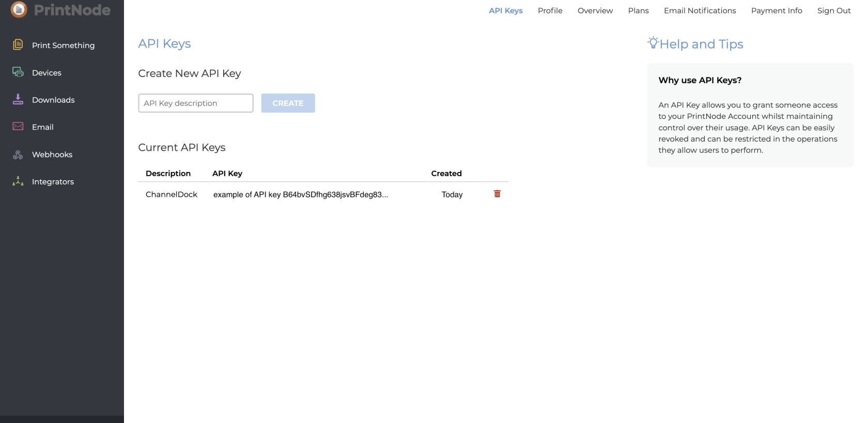The width and height of the screenshot is (868, 423).
Task: Click the Email envelope icon
Action: click(18, 127)
